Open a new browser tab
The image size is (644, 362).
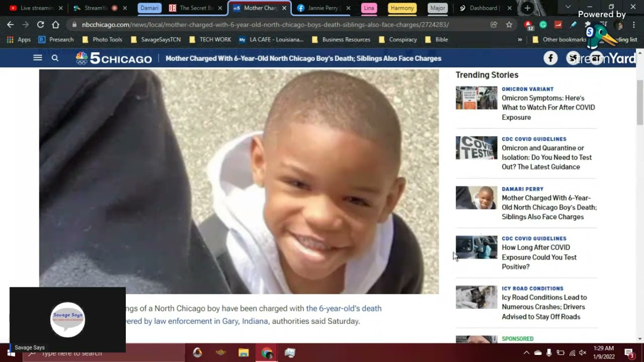pos(527,8)
